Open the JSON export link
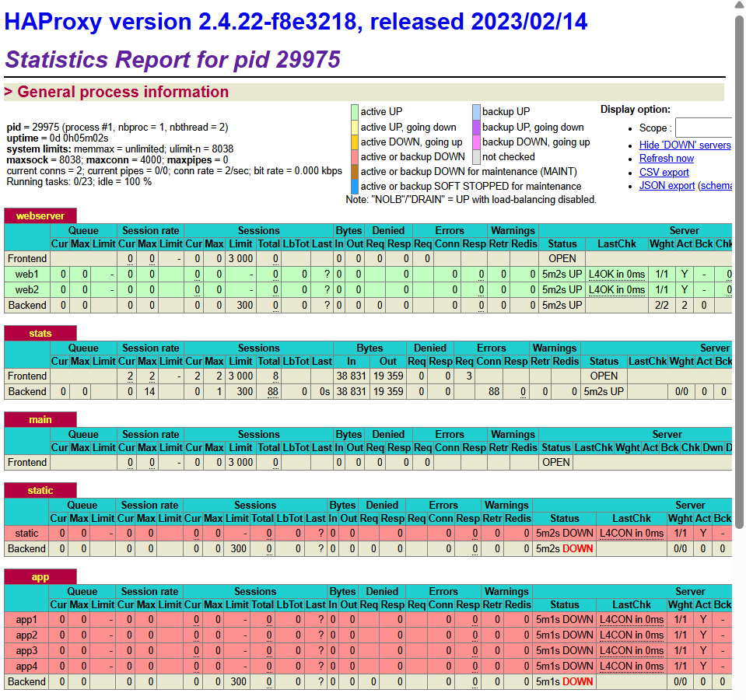Screen dimensions: 746x700 click(667, 185)
